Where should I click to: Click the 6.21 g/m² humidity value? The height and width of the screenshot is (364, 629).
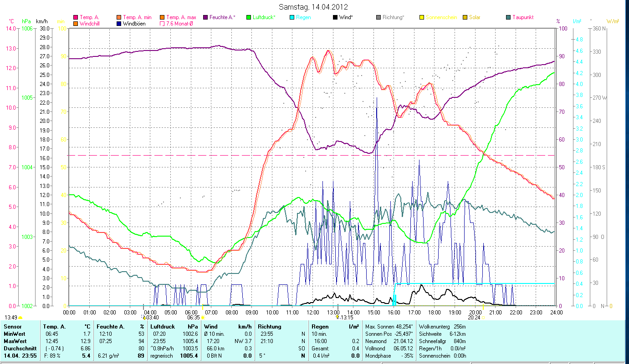[109, 356]
